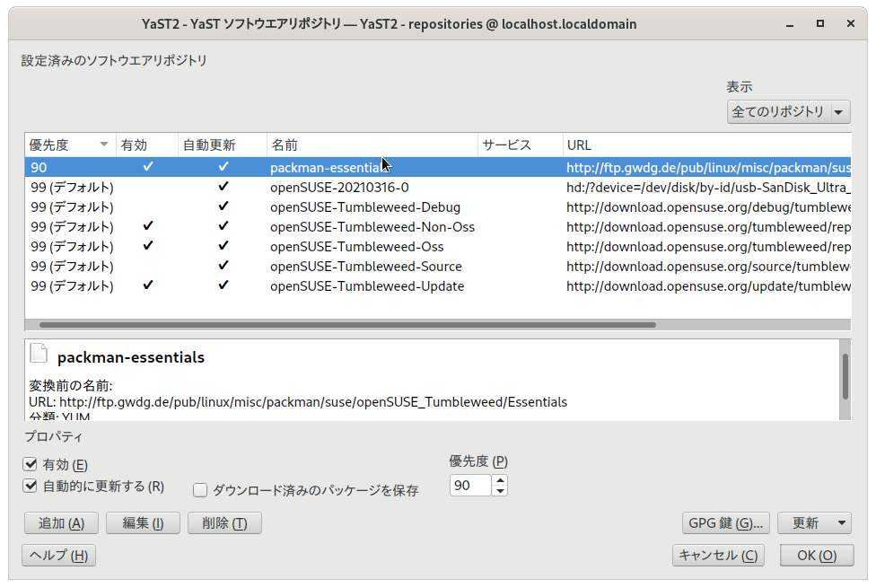
Task: Click the vertical scrollbar in details pane
Action: [845, 376]
